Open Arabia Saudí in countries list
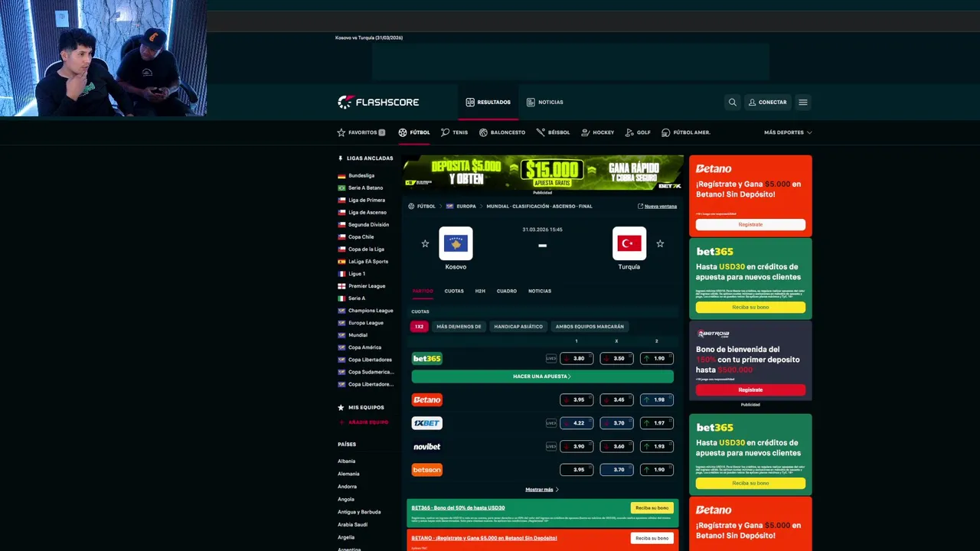Viewport: 980px width, 551px height. pyautogui.click(x=353, y=525)
